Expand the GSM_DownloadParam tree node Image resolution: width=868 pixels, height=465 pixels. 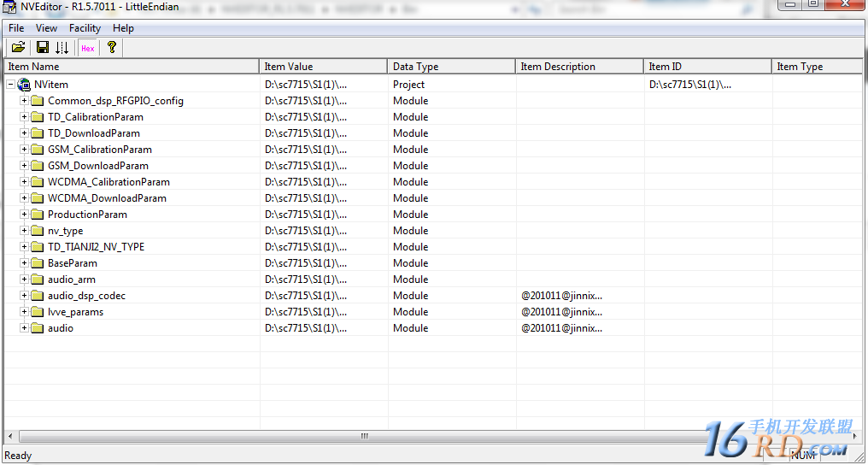tap(24, 166)
